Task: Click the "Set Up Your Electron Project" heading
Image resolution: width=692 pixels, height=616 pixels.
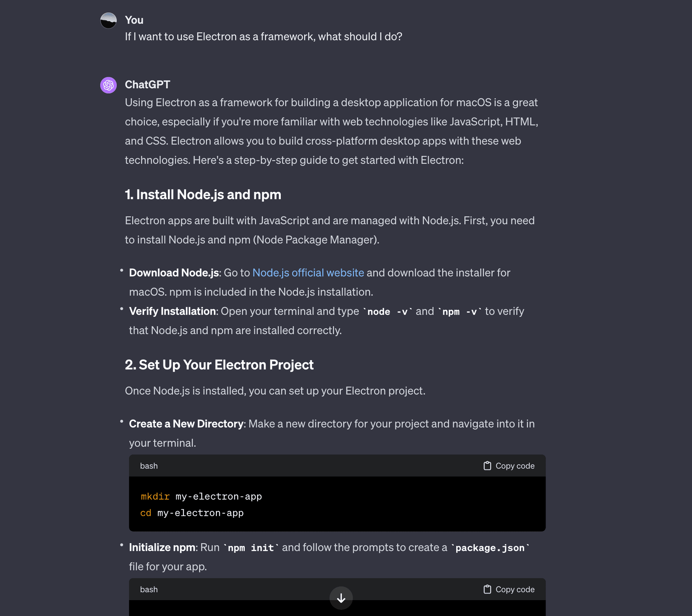Action: [219, 365]
